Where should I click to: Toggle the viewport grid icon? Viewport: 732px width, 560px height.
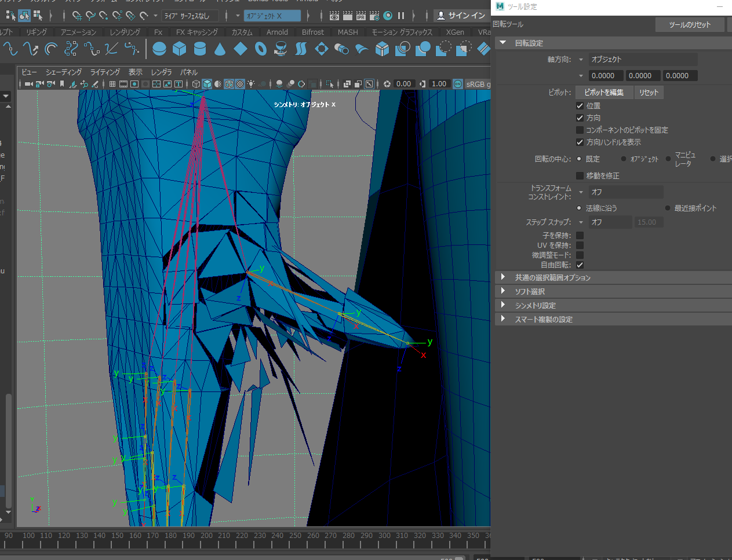[112, 84]
